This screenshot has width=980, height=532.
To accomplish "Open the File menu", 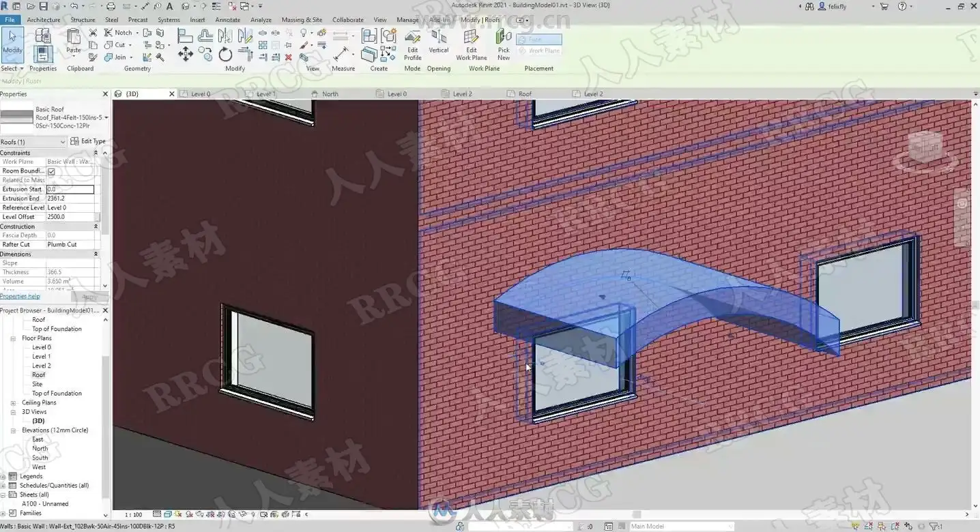I will (10, 20).
